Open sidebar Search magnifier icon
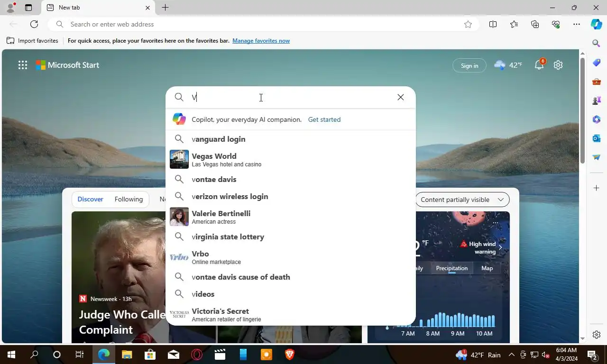 (597, 44)
